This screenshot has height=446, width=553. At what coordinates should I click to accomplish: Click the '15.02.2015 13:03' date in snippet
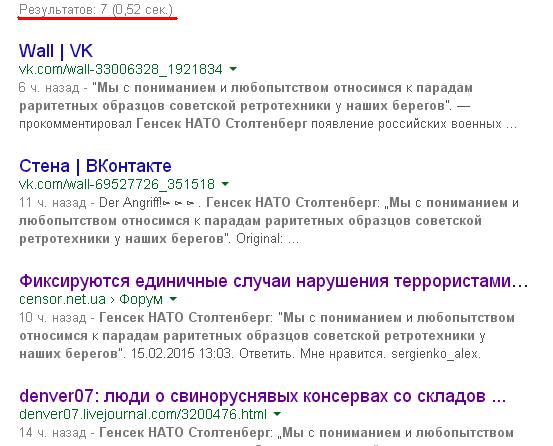tap(182, 354)
